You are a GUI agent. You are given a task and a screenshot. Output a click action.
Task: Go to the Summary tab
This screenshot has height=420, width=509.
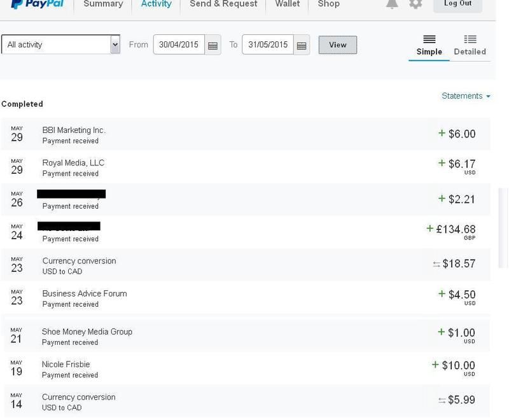(x=103, y=4)
